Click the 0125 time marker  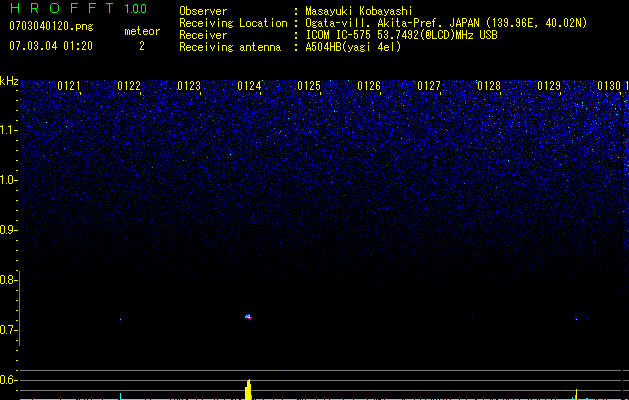309,86
